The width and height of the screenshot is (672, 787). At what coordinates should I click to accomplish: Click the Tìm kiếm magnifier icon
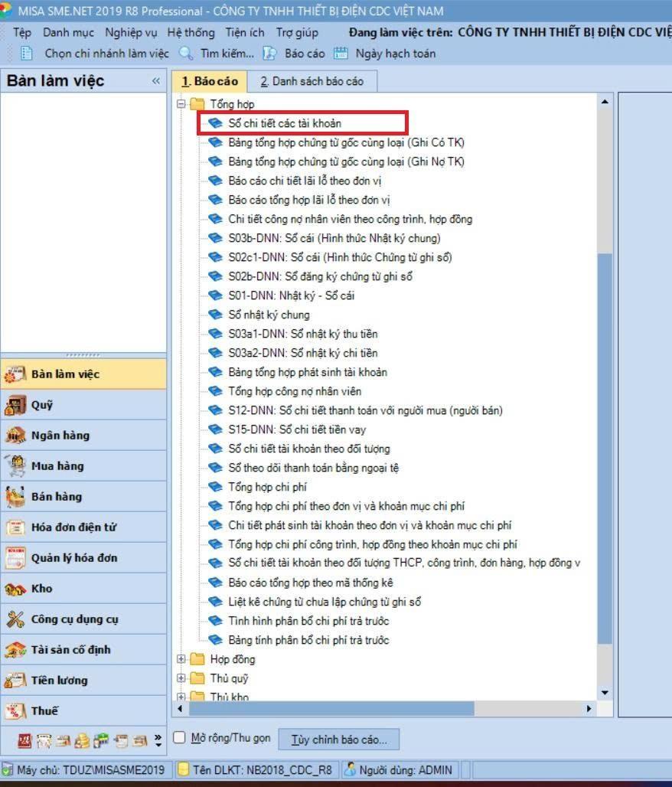point(186,53)
